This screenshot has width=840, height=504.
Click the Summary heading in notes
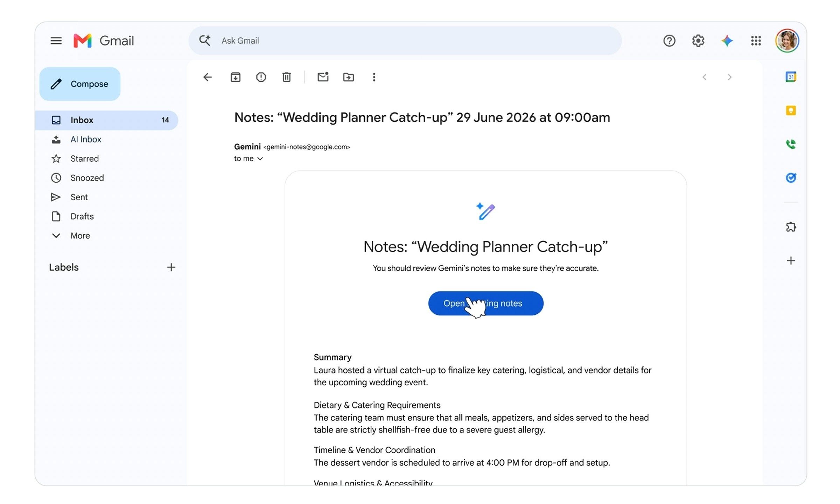pyautogui.click(x=332, y=357)
